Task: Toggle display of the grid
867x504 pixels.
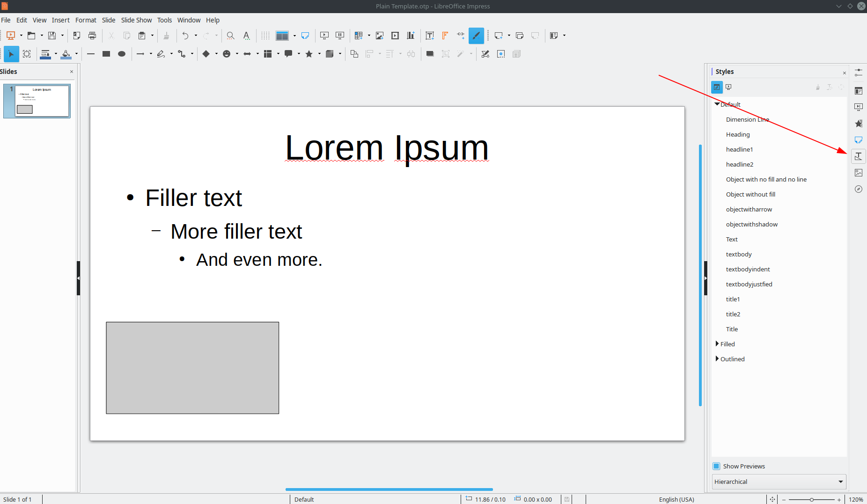Action: pos(265,36)
